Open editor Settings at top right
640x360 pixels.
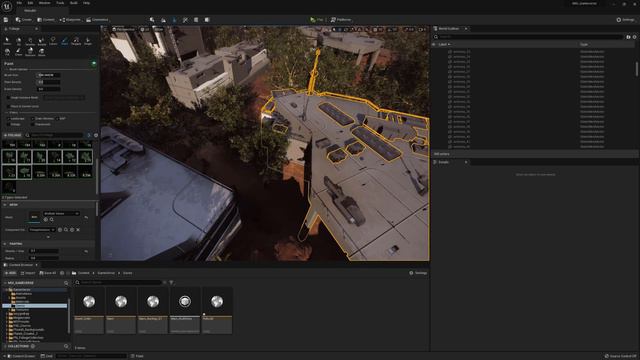[625, 20]
